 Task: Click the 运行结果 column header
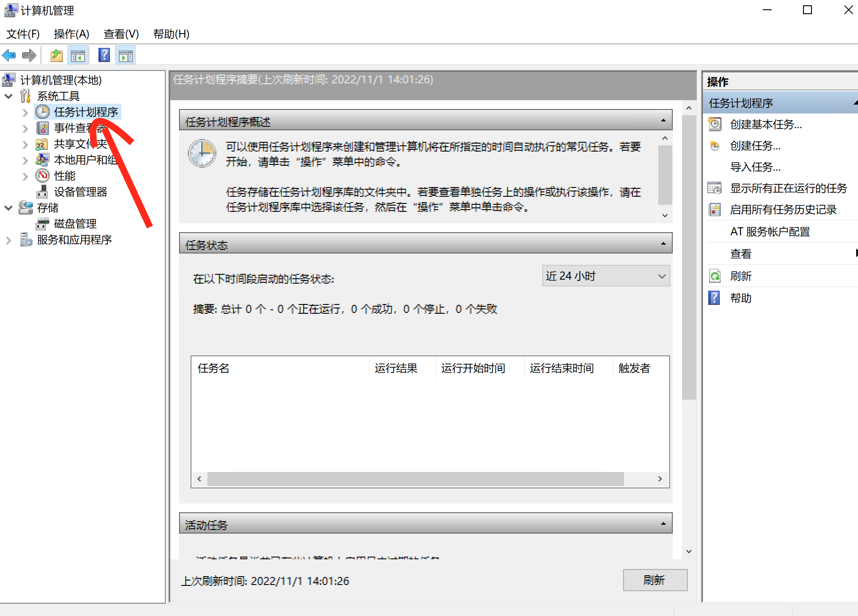(x=402, y=368)
